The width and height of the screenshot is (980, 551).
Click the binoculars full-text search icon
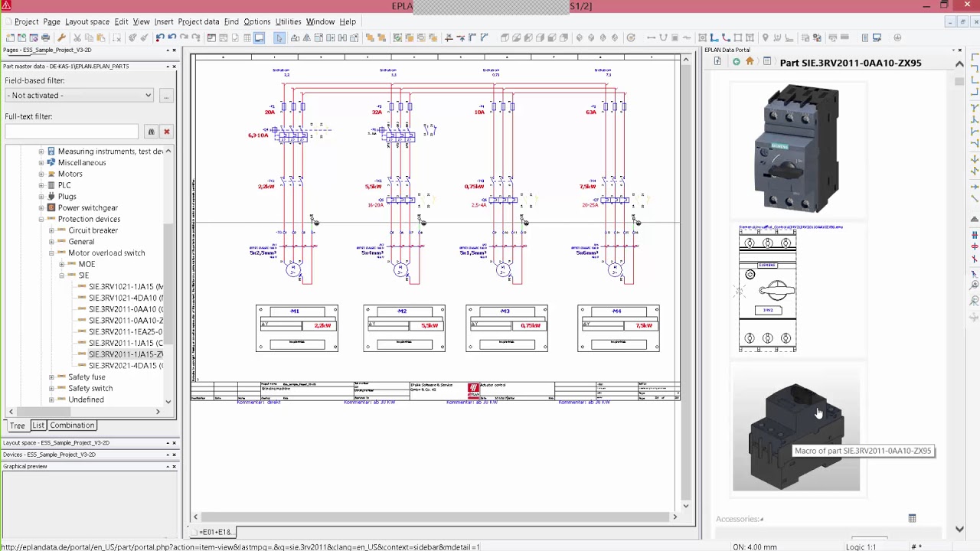pos(151,132)
